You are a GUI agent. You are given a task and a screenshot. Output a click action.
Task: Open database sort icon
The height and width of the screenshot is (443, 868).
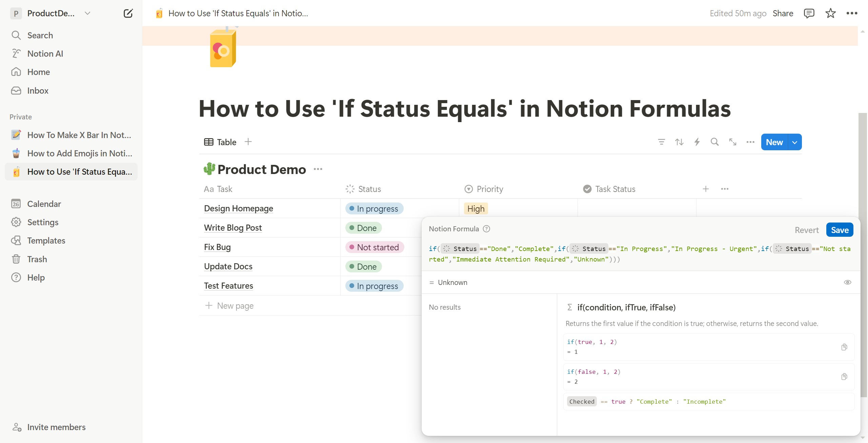679,142
